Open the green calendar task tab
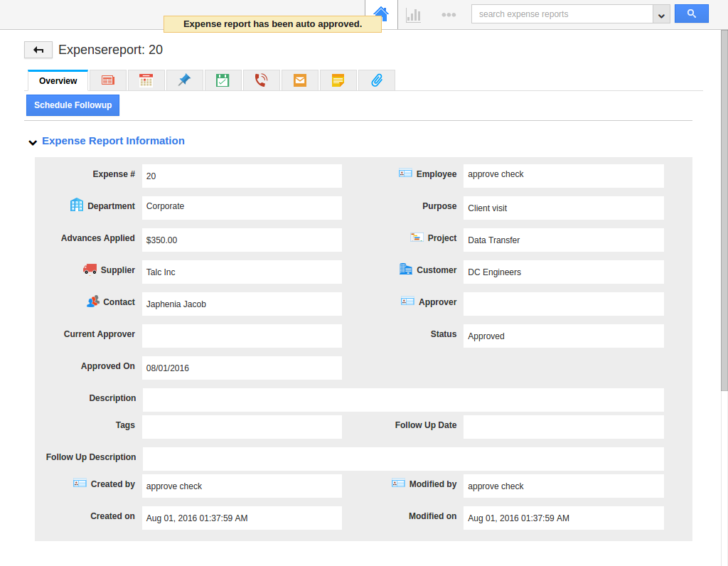728x566 pixels. (x=223, y=80)
